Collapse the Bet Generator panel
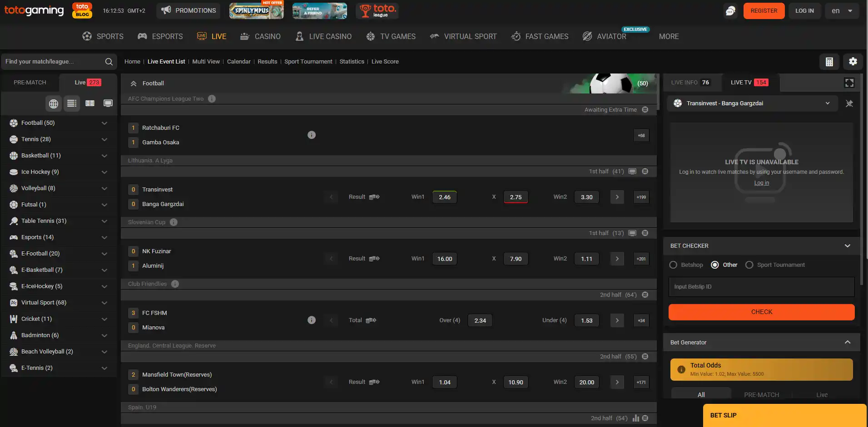Screen dimensions: 868x427 pos(847,343)
